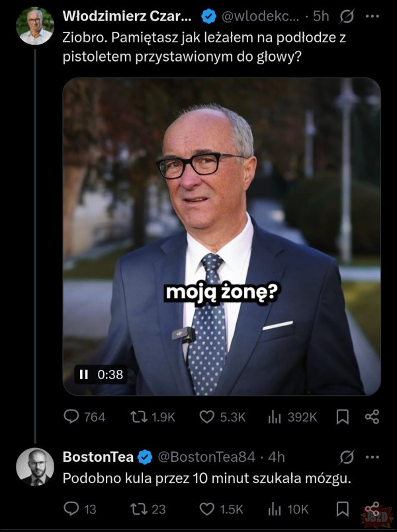397x532 pixels.
Task: Like BostonTea's reply with 1.5K likes
Action: 207,509
